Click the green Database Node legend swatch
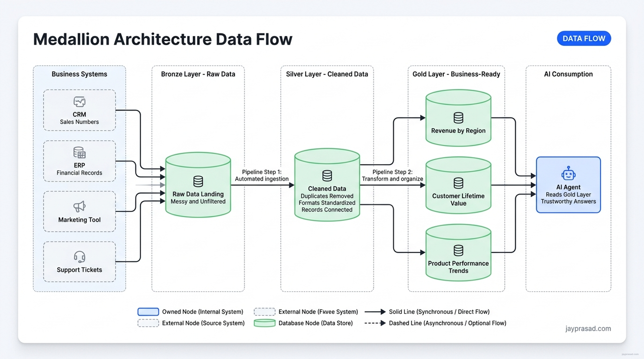The height and width of the screenshot is (359, 644). (x=264, y=323)
